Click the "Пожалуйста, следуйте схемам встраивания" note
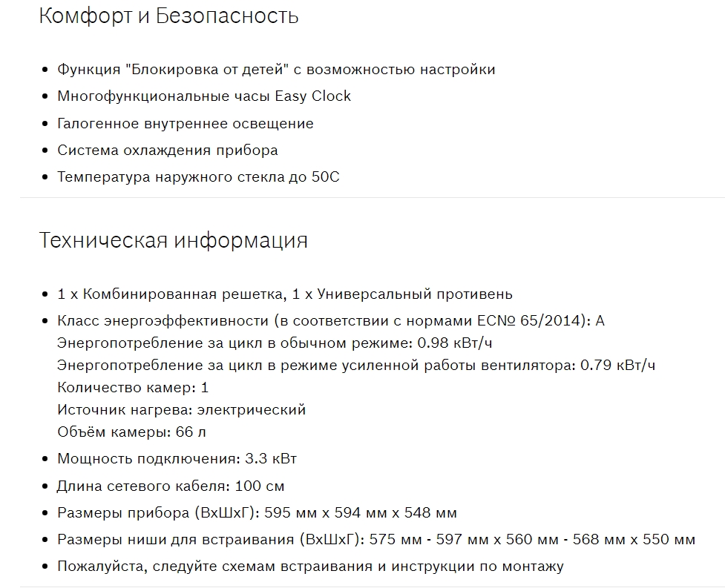725x588 pixels. coord(310,567)
